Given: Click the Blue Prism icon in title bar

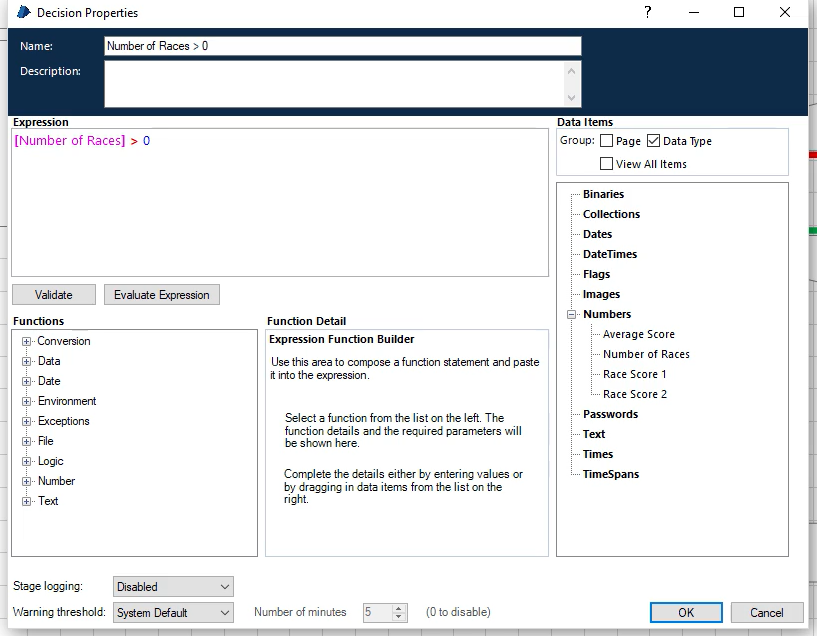Looking at the screenshot, I should point(24,12).
